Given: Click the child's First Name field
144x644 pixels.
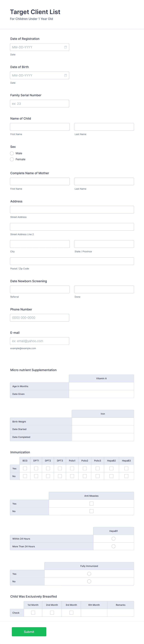Looking at the screenshot, I should [39, 127].
